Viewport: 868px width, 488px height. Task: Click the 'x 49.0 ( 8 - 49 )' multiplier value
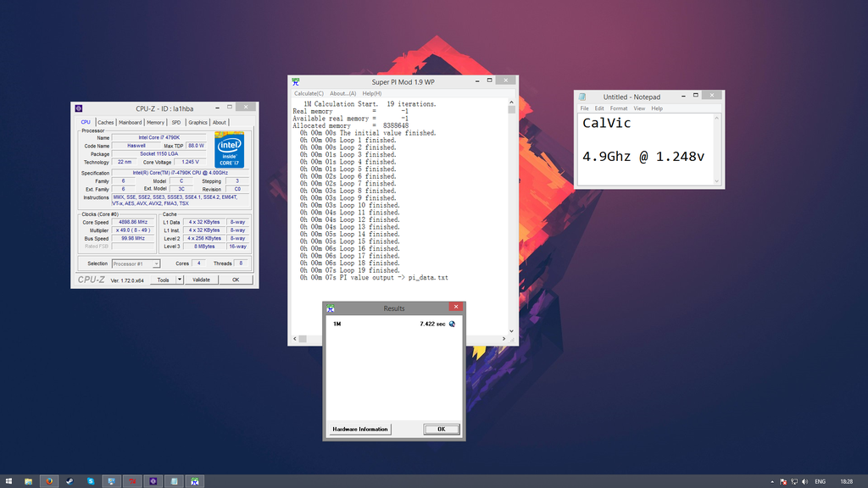[x=133, y=230]
